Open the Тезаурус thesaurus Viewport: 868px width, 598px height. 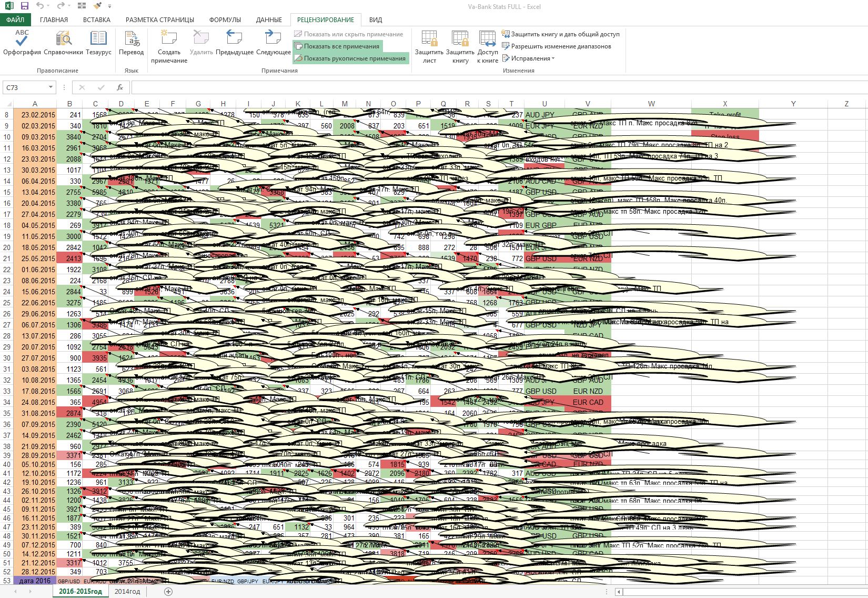[x=98, y=43]
